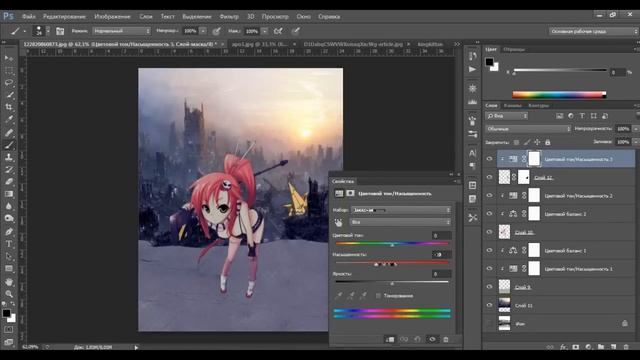640x360 pixels.
Task: Select the Brush tool in the toolbox
Action: (x=9, y=145)
